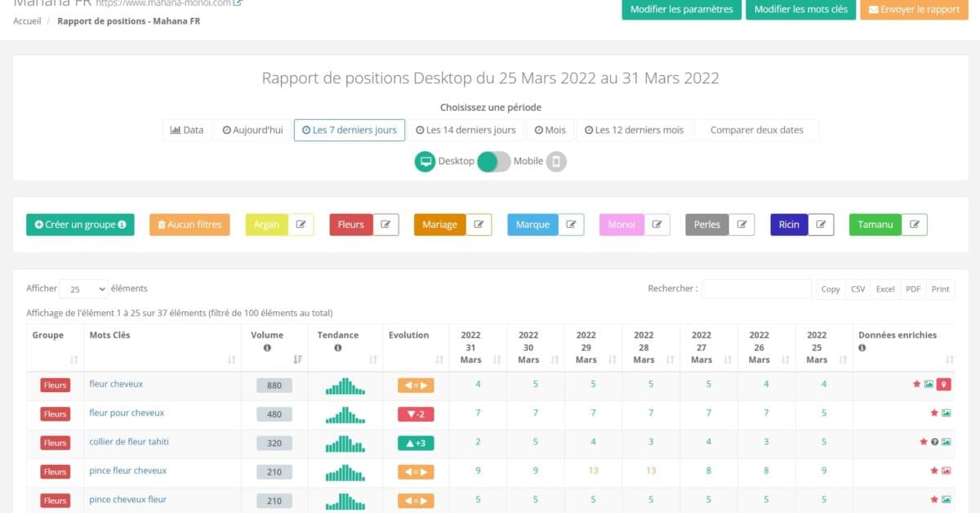
Task: Sort by the Evolution column
Action: coord(439,359)
